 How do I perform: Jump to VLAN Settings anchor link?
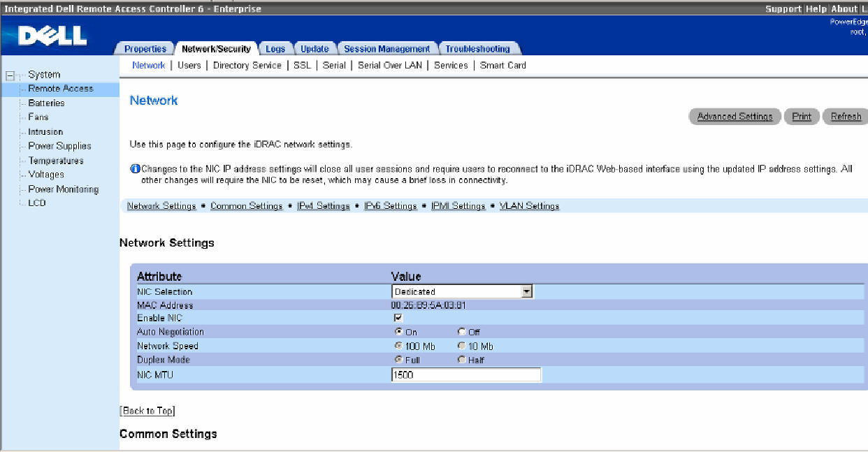[530, 206]
